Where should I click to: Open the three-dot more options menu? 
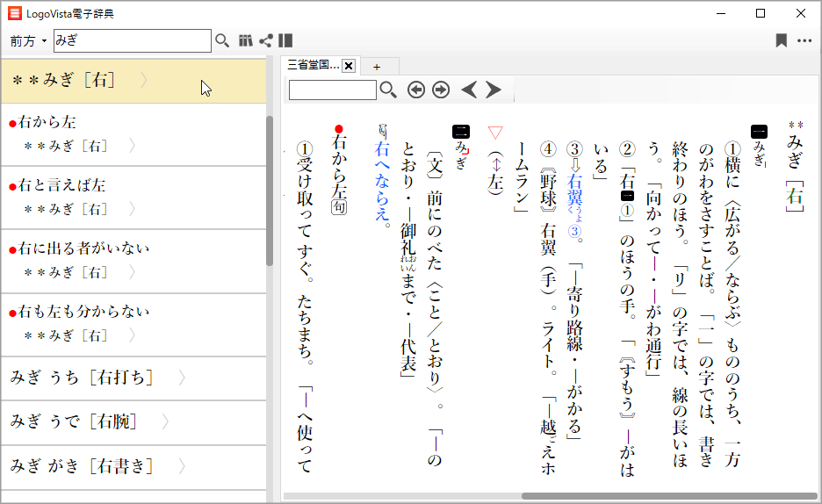[x=804, y=40]
